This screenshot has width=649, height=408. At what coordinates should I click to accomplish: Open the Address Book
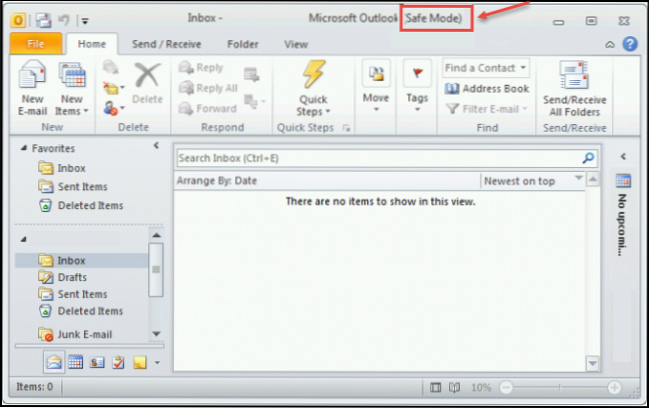coord(487,89)
